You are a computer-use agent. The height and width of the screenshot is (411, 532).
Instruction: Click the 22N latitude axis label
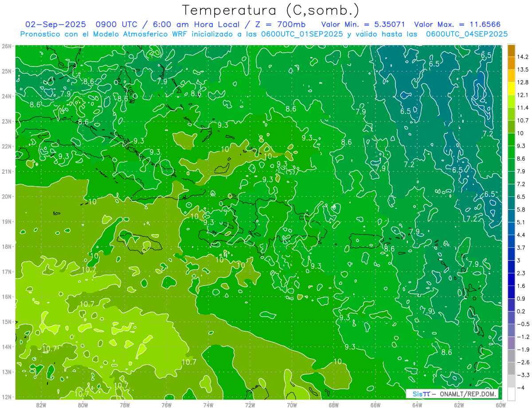6,146
